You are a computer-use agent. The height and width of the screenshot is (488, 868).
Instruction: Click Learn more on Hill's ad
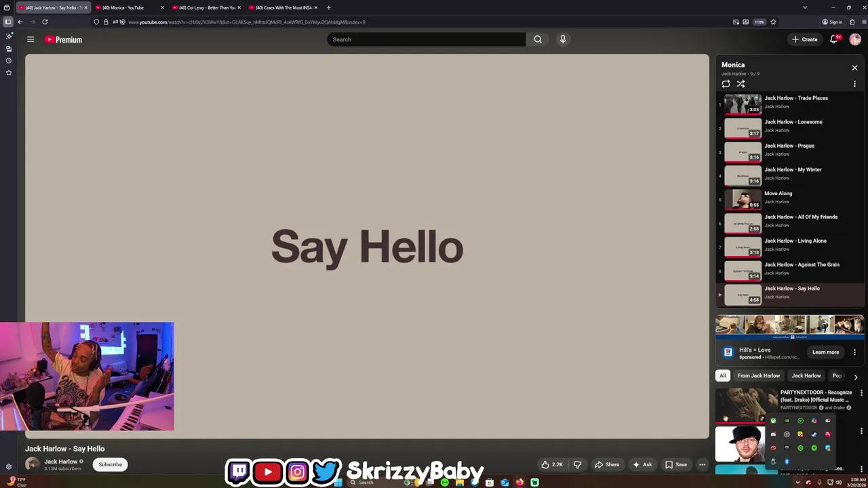click(825, 352)
